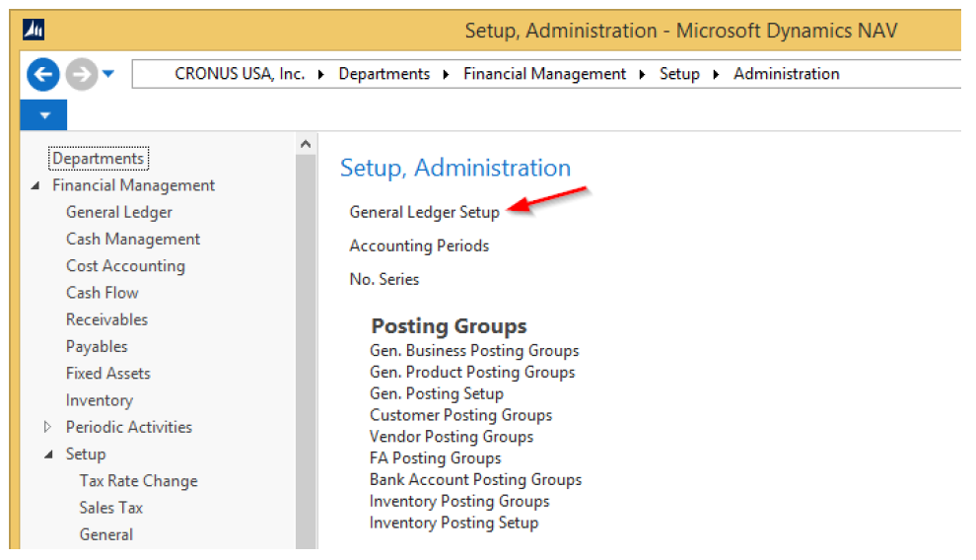Select Departments in the navigation pane
The image size is (976, 560).
(x=99, y=159)
